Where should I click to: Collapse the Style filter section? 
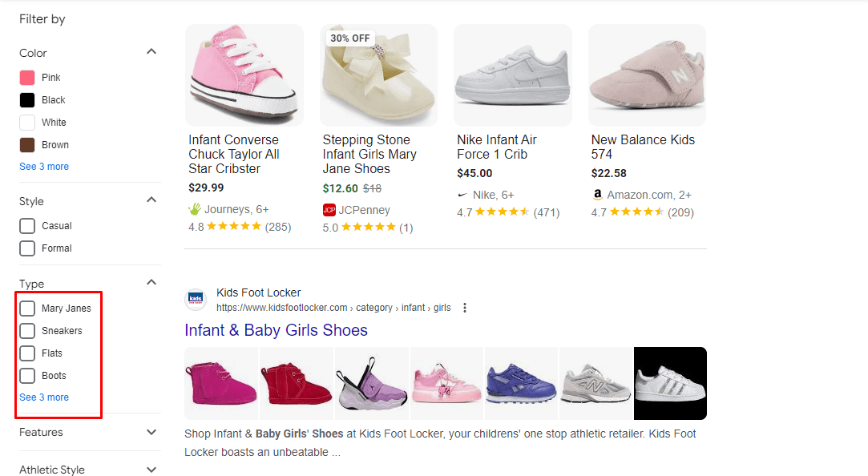pos(151,199)
